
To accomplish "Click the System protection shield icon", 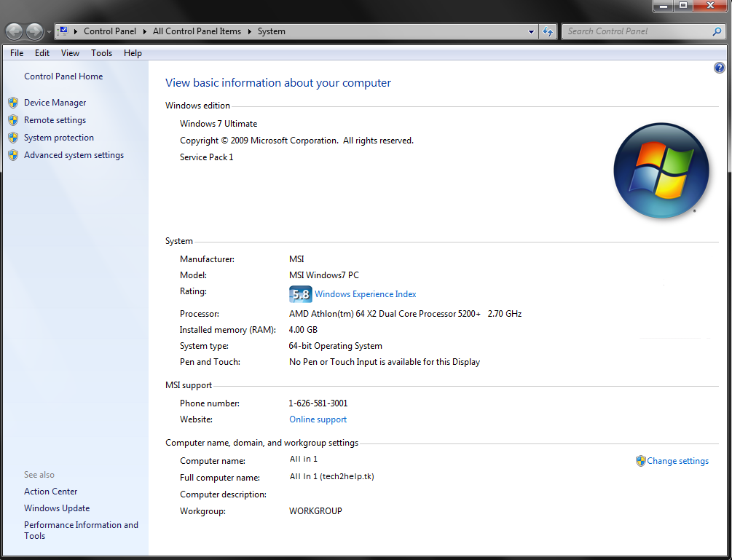I will (13, 137).
